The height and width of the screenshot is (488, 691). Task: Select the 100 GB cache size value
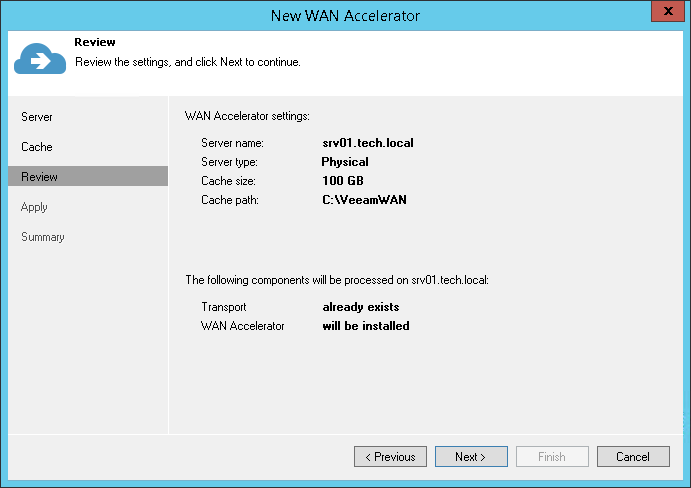click(342, 181)
